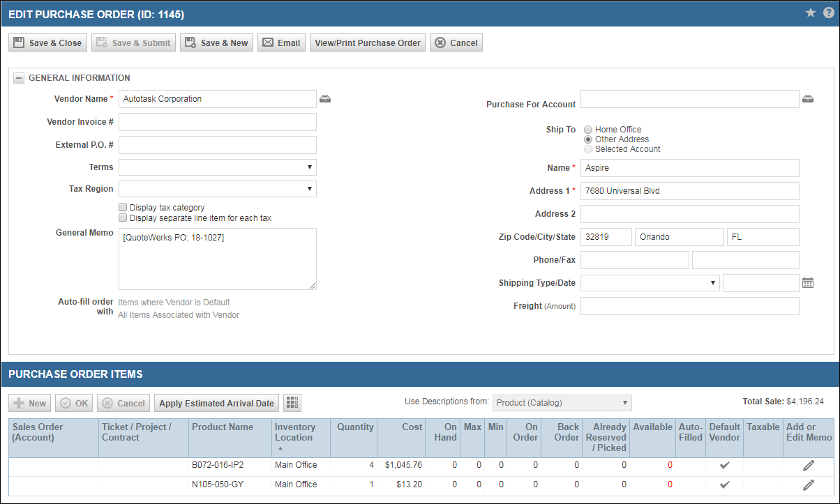Edit memo for item B072-016-IP2
Image resolution: width=840 pixels, height=504 pixels.
(809, 466)
